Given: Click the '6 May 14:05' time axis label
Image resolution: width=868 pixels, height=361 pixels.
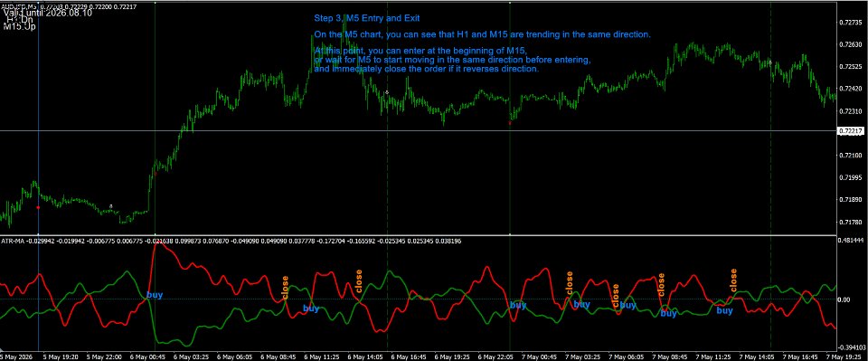Looking at the screenshot, I should (x=364, y=356).
